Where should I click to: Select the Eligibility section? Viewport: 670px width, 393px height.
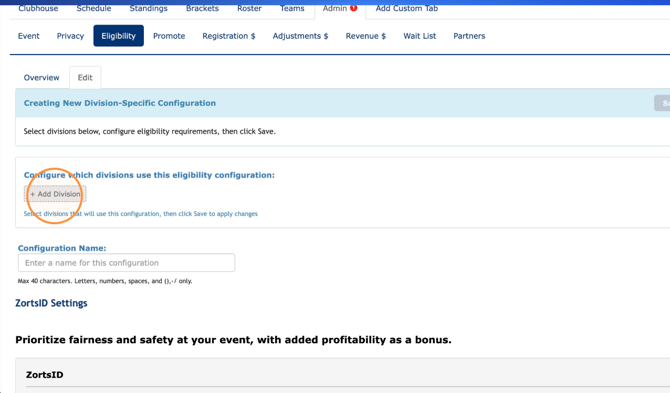point(118,36)
